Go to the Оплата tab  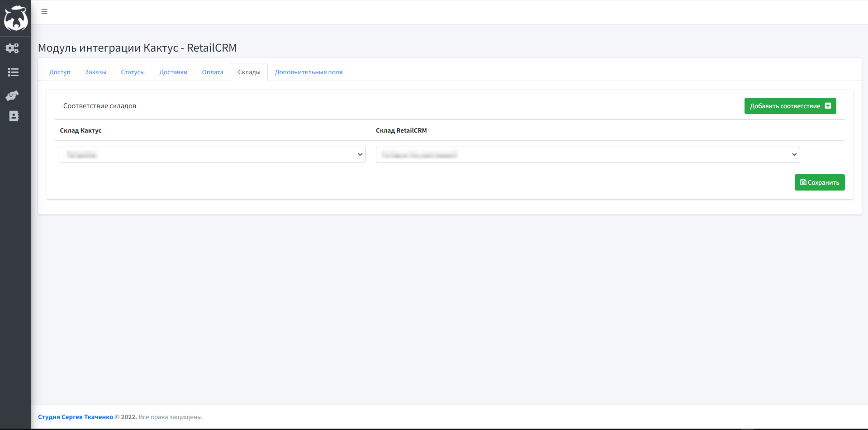[213, 72]
